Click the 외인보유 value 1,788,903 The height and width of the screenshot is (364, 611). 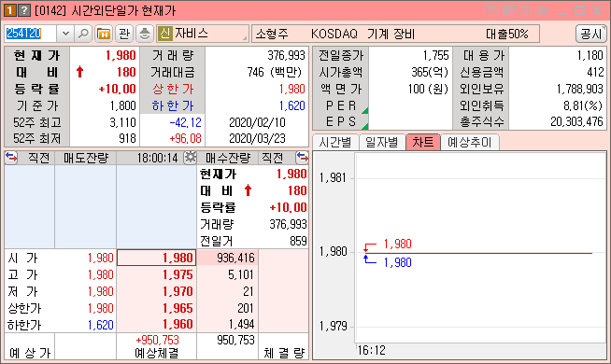(x=580, y=90)
